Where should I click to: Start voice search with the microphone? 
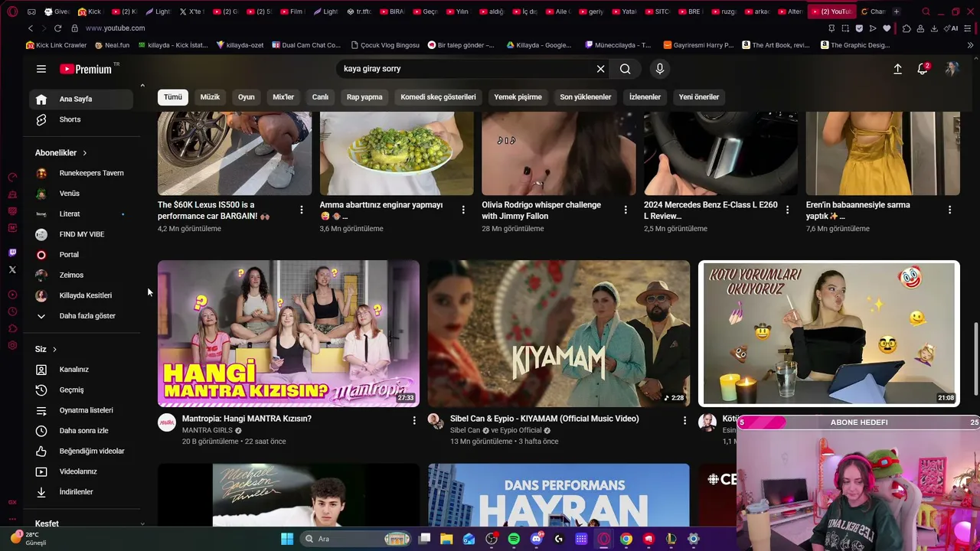[660, 69]
